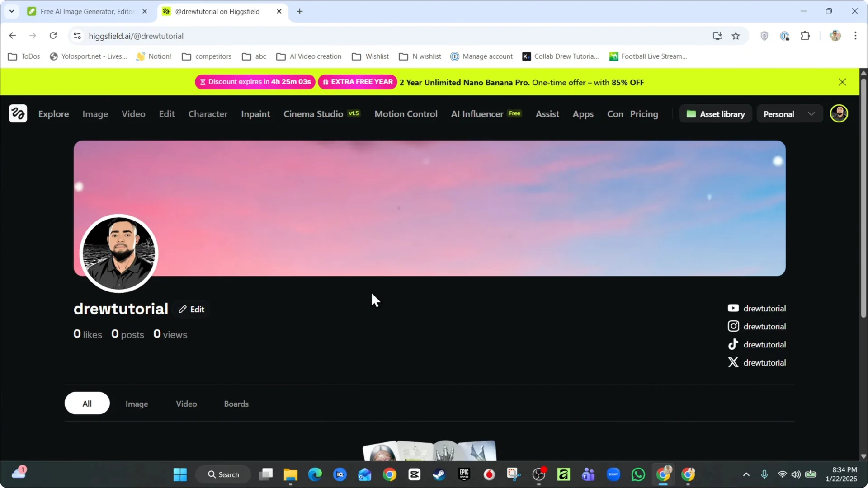Open the drewtutorial TikTok profile icon
This screenshot has width=868, height=488.
pyautogui.click(x=733, y=344)
